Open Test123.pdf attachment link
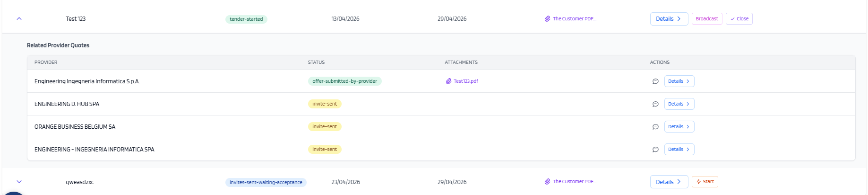 click(462, 81)
